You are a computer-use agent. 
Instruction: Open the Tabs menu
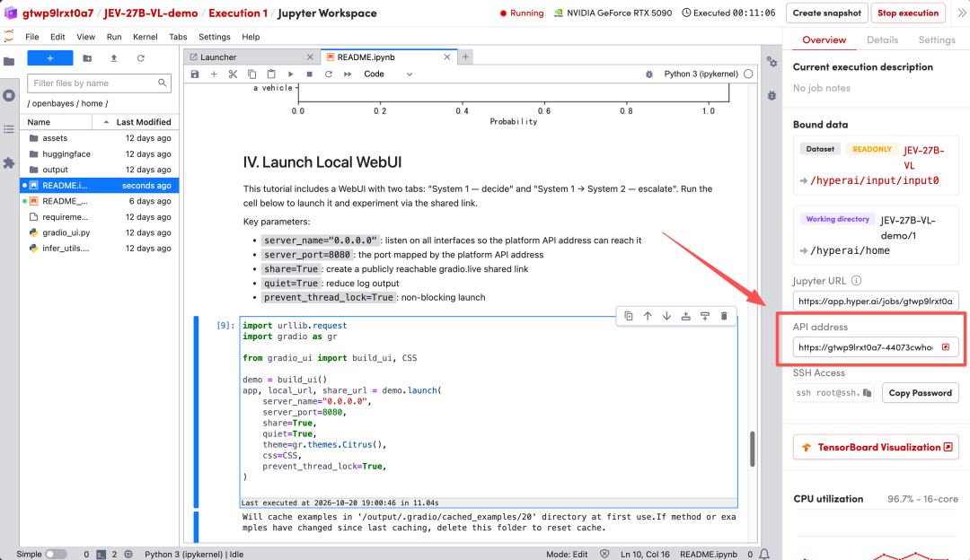178,37
